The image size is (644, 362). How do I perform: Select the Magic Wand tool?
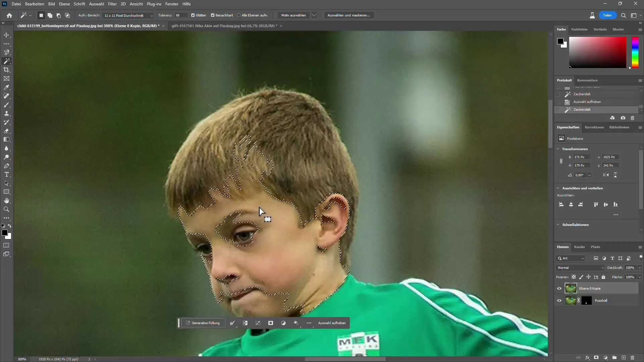pos(7,61)
